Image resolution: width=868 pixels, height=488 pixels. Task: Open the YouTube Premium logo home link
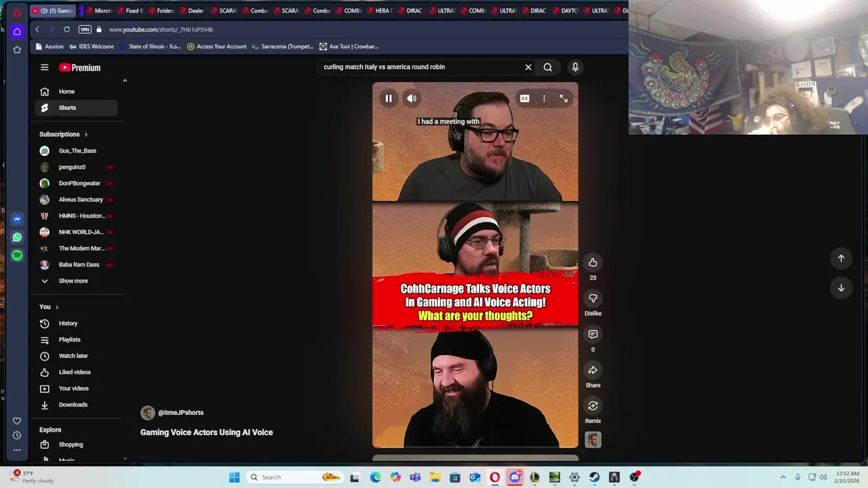[x=79, y=68]
